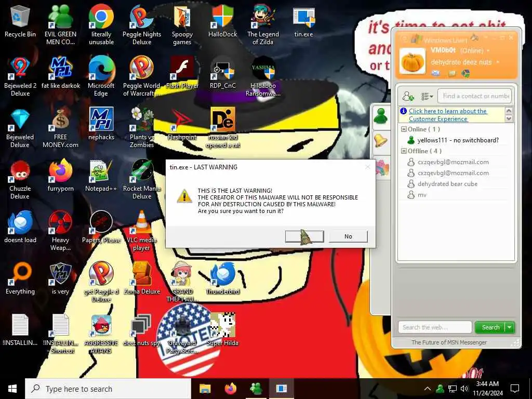
Task: Open GRAND THEFT AU shortcut
Action: pos(182,282)
